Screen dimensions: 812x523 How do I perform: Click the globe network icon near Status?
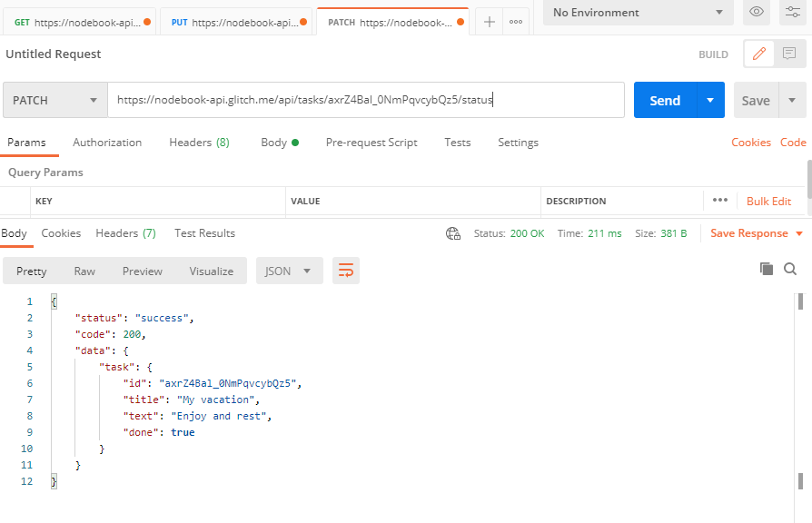[x=453, y=233]
